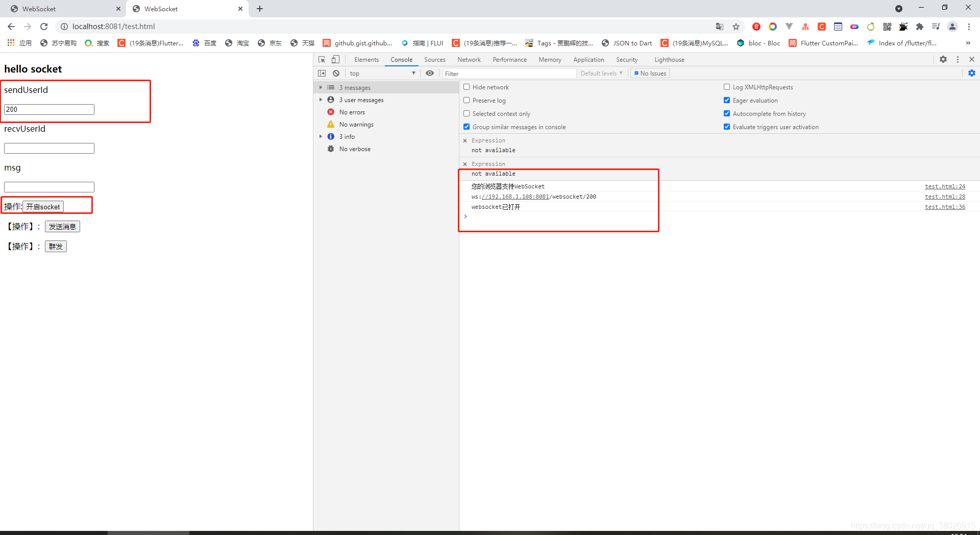
Task: Open the Chrome main menu
Action: point(969,27)
